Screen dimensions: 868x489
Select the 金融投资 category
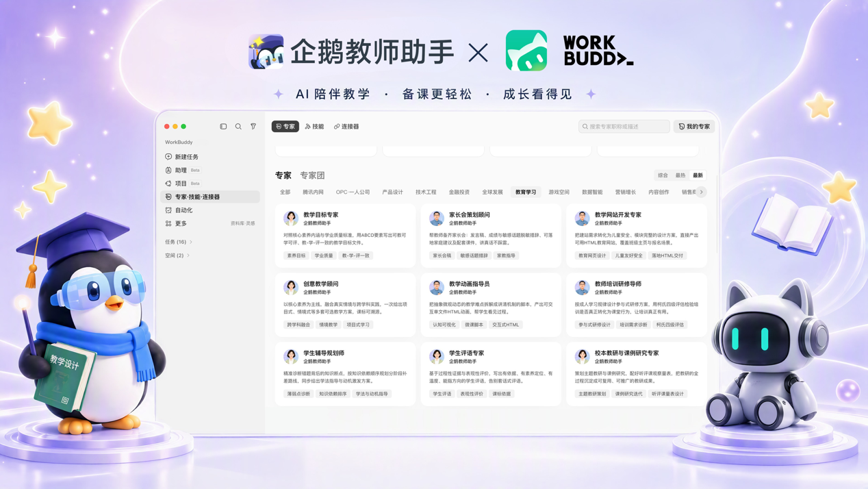459,192
